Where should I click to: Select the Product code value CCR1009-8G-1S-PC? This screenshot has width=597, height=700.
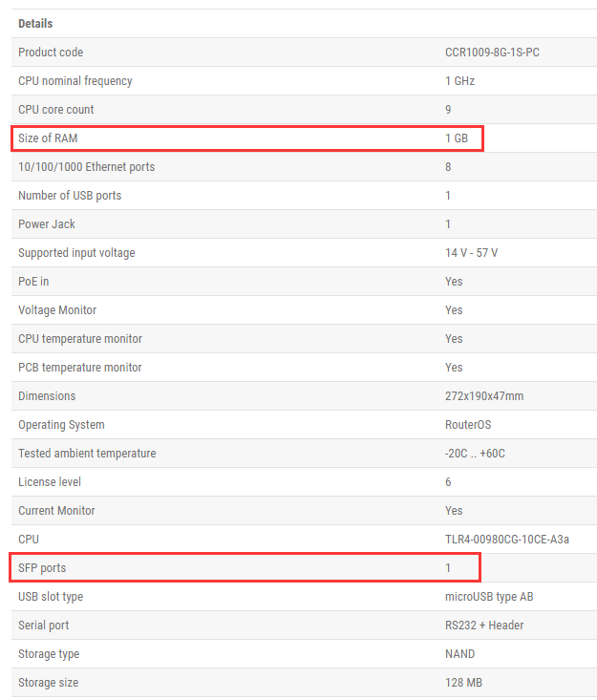[x=492, y=53]
